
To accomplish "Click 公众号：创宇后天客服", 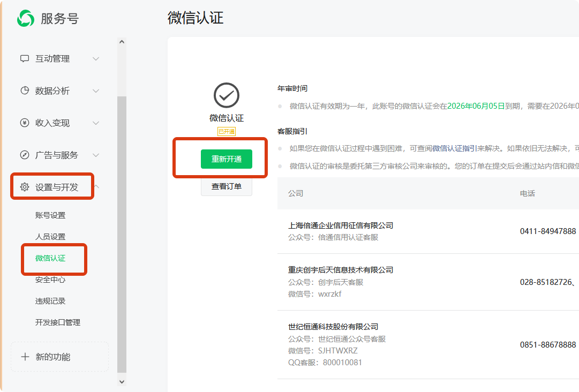I will [326, 282].
